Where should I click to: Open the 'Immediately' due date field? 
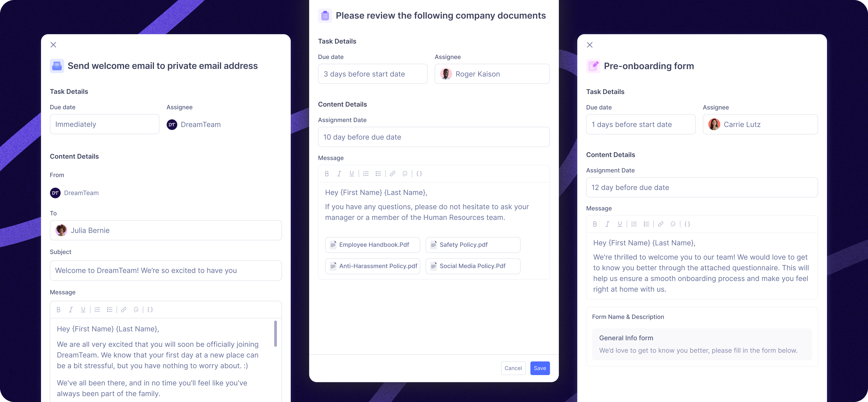point(104,124)
